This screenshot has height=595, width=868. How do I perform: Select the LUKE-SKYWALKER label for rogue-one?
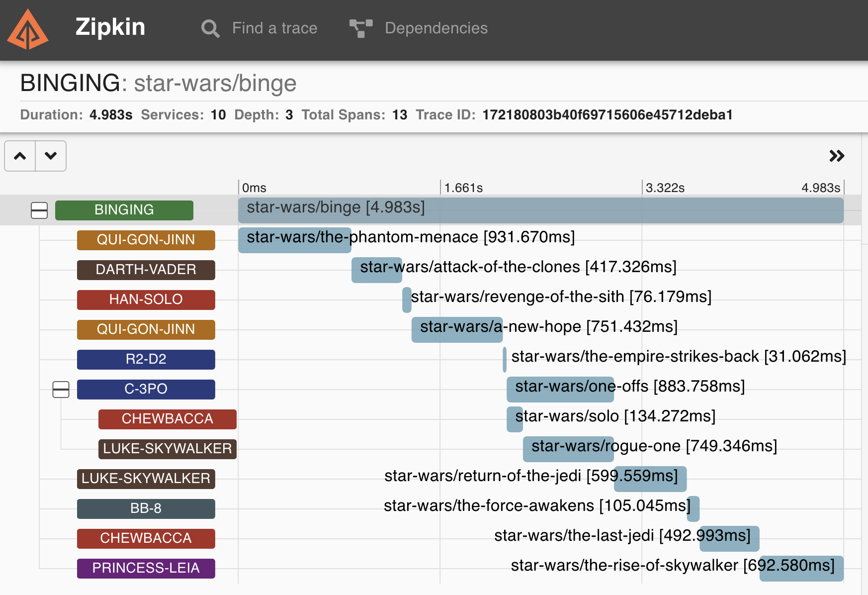168,449
